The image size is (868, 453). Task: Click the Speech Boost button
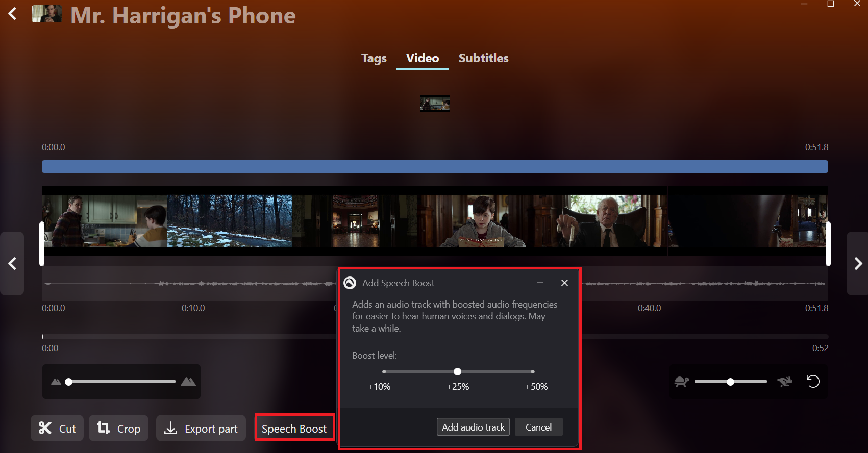pyautogui.click(x=294, y=429)
